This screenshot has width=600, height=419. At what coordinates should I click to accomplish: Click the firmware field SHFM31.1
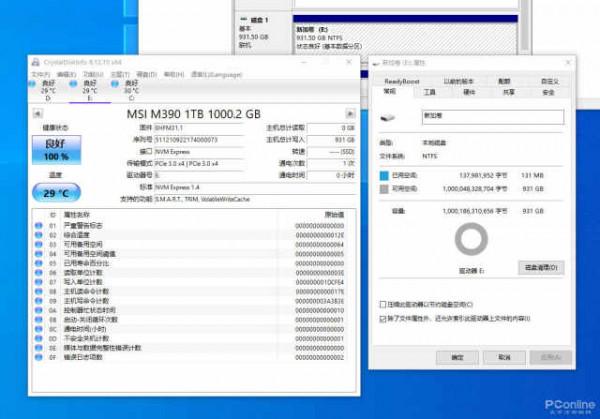tap(198, 128)
